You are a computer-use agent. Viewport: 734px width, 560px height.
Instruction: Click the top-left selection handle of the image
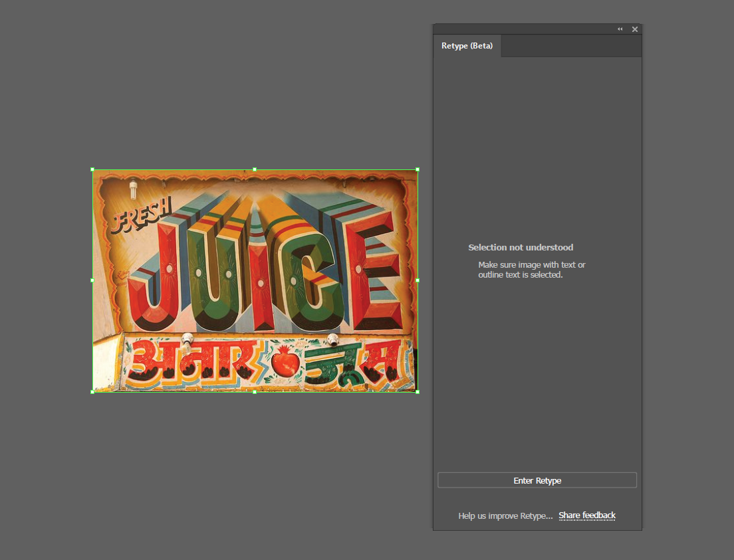pyautogui.click(x=92, y=169)
